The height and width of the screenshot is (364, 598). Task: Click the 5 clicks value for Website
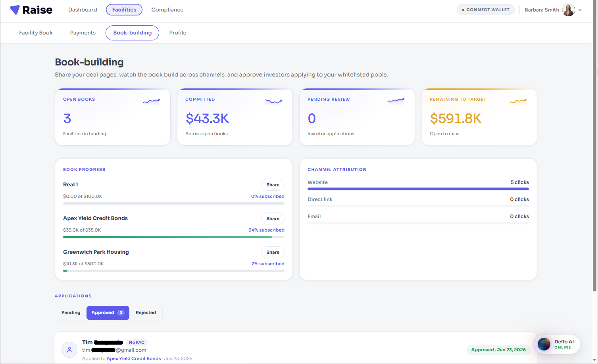pyautogui.click(x=520, y=182)
